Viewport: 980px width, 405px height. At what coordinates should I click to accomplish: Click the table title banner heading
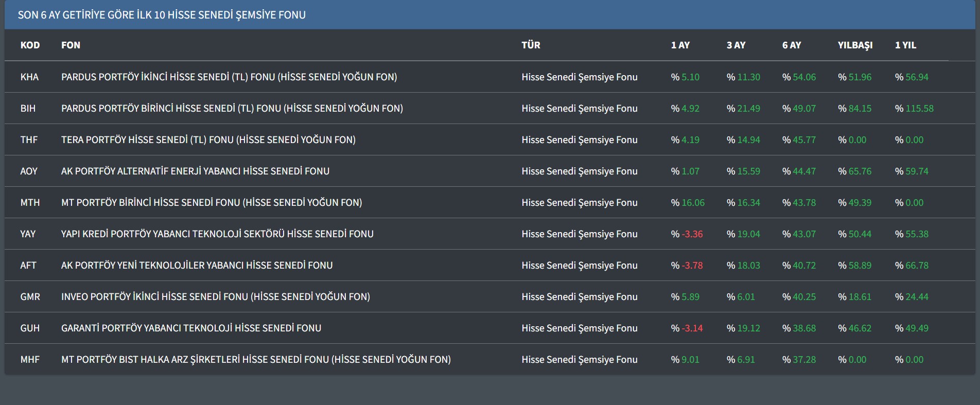coord(162,15)
